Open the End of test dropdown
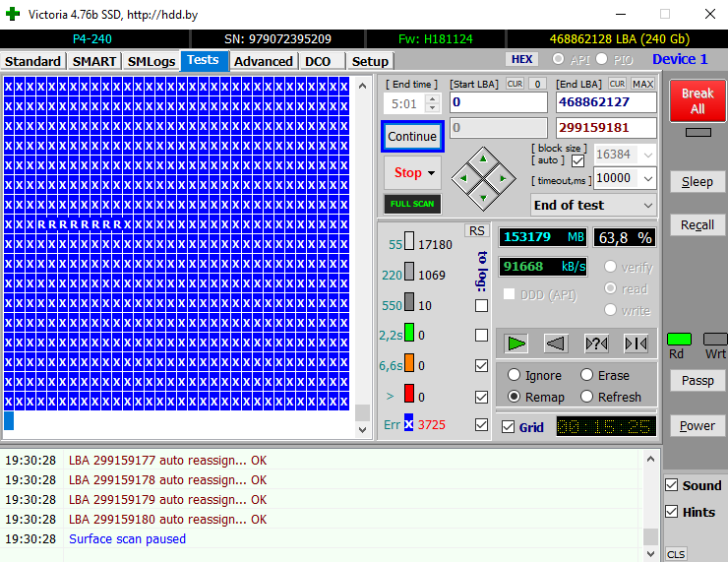The image size is (728, 563). pos(648,206)
